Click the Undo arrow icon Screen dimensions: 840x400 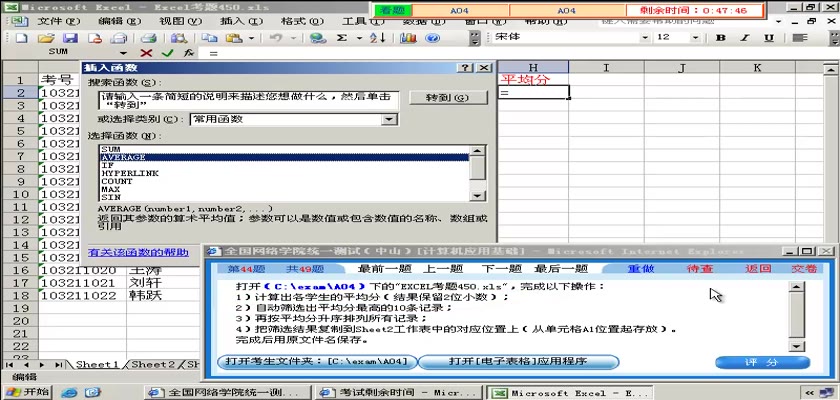(276, 38)
